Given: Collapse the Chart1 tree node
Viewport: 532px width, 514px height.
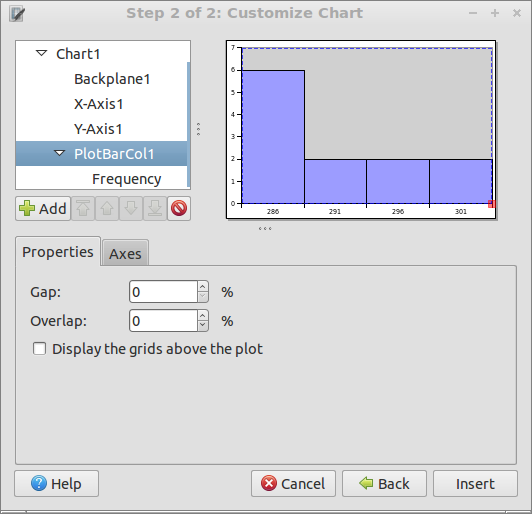Looking at the screenshot, I should point(41,53).
